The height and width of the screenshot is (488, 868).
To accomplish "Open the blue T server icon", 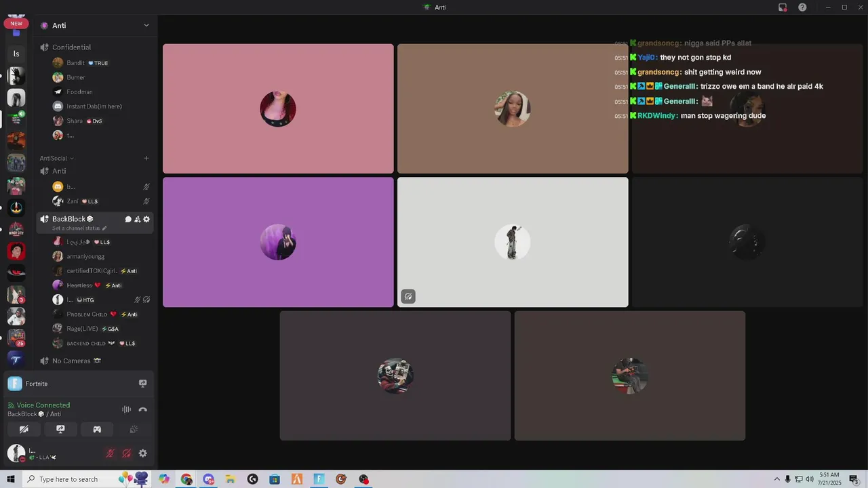I will (16, 359).
